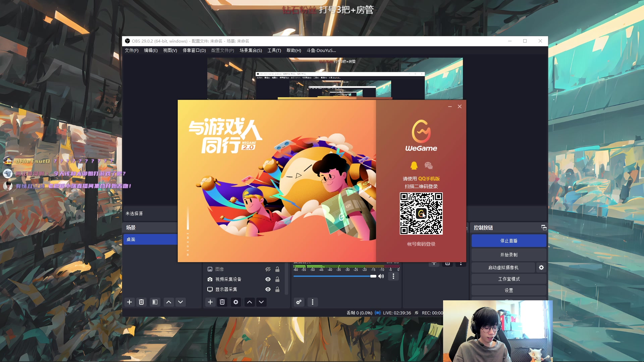Image resolution: width=644 pixels, height=362 pixels.
Task: Open the 停靠窗口(D) menu
Action: [194, 50]
